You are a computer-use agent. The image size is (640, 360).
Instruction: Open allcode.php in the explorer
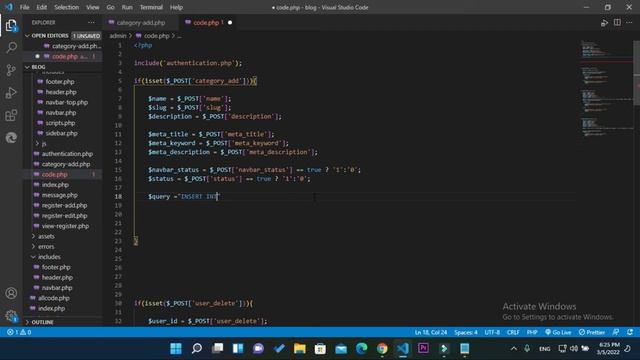click(x=54, y=298)
